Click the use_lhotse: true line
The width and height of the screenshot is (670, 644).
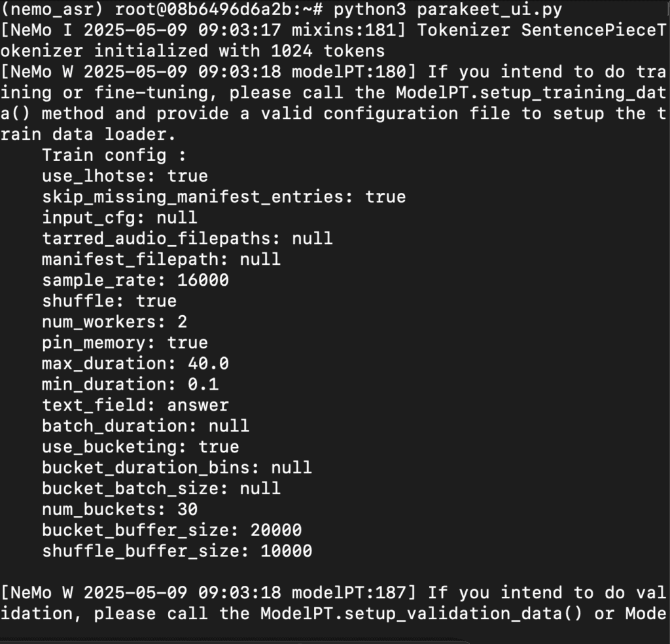point(125,176)
